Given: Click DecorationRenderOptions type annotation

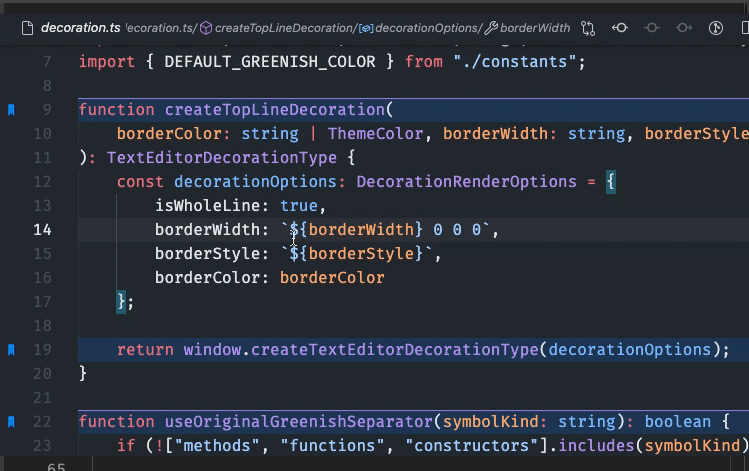Looking at the screenshot, I should pyautogui.click(x=466, y=182).
